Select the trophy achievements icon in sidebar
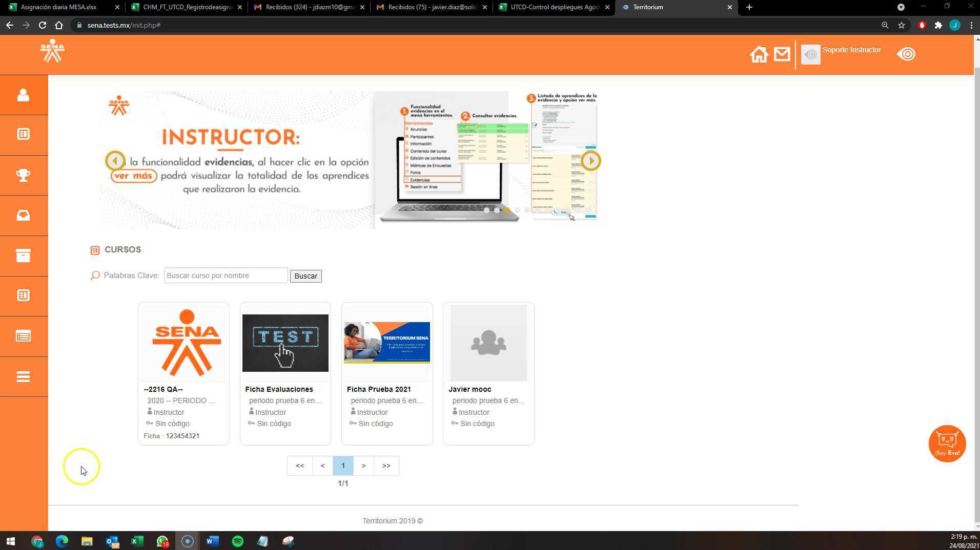The height and width of the screenshot is (550, 980). coord(24,175)
